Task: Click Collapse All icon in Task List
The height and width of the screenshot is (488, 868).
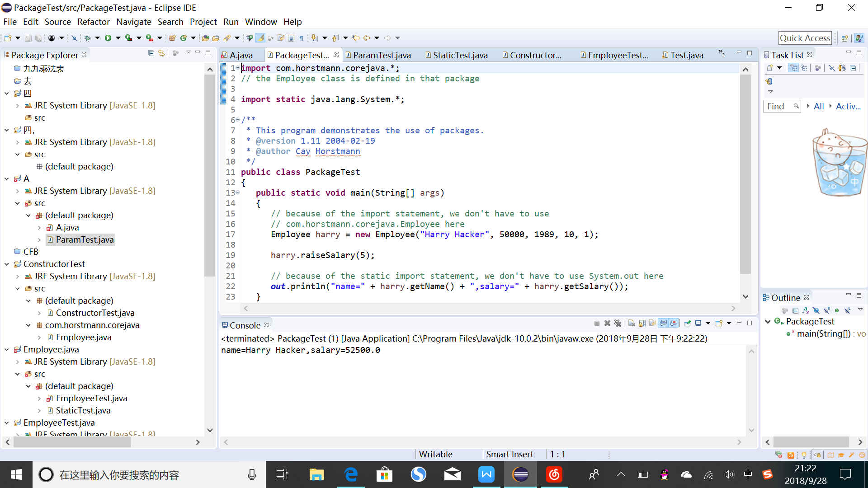Action: [853, 68]
